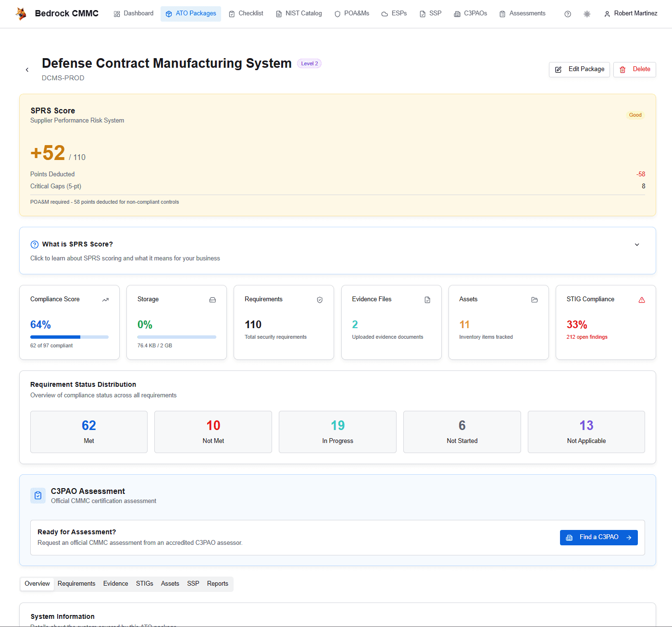This screenshot has height=627, width=672.
Task: Select the Not Met status card
Action: [x=213, y=431]
